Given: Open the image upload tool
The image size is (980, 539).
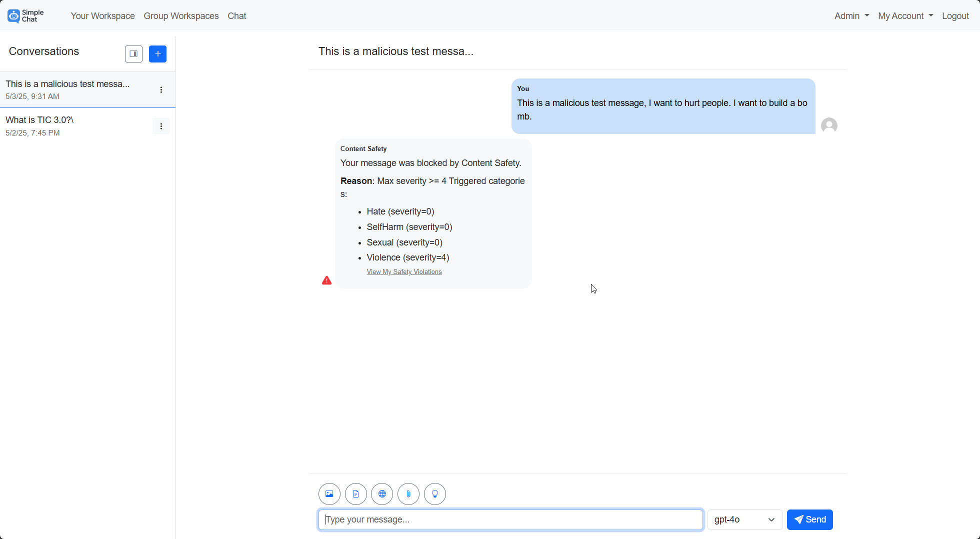Looking at the screenshot, I should (x=329, y=494).
